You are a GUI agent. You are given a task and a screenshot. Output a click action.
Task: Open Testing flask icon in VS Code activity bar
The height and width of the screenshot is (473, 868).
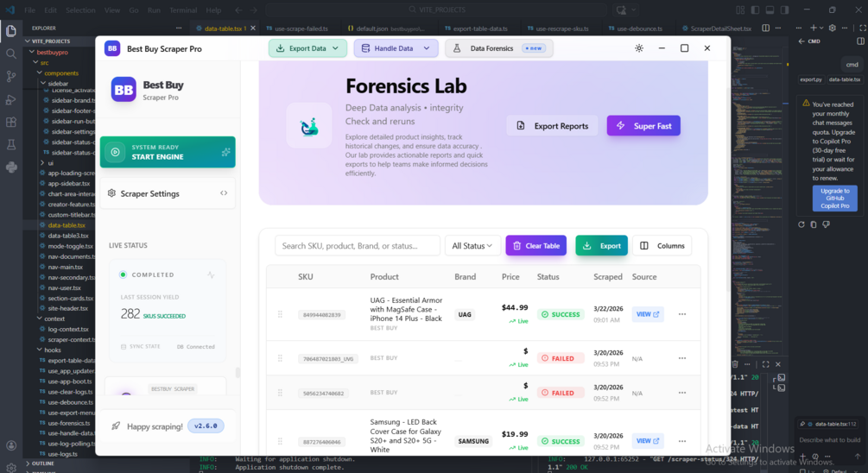(11, 145)
